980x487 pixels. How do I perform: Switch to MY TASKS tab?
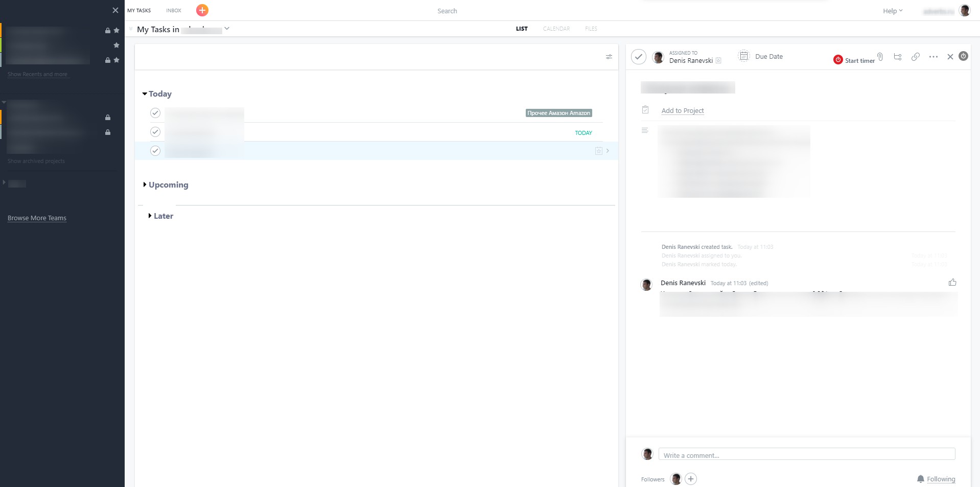139,10
